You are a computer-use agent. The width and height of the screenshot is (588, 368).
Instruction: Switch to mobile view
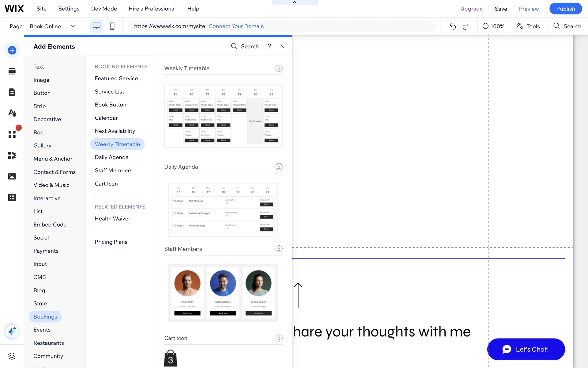coord(112,26)
